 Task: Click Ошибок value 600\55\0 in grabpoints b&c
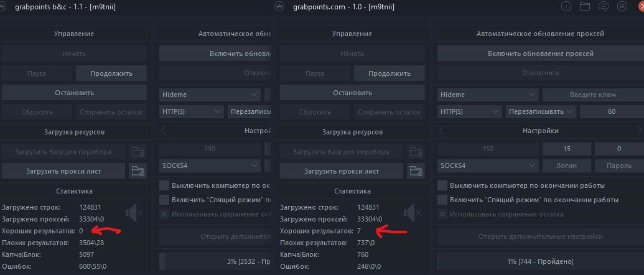coord(93,266)
